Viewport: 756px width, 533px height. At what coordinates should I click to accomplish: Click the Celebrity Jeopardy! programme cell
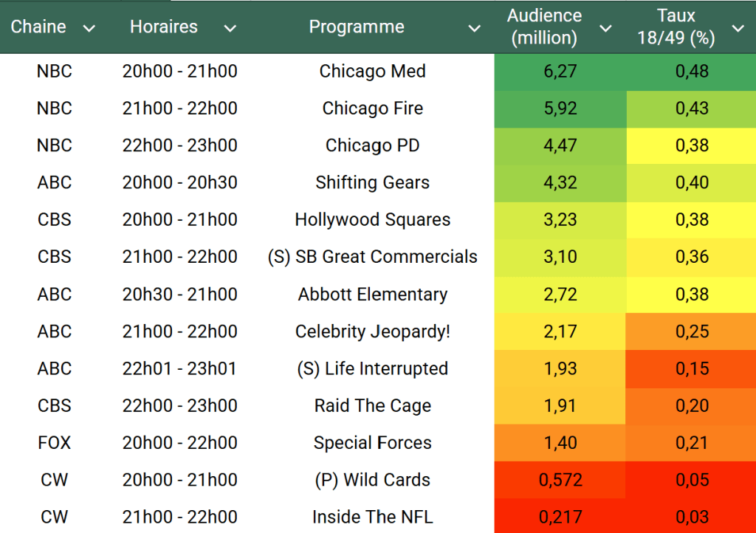pos(372,331)
